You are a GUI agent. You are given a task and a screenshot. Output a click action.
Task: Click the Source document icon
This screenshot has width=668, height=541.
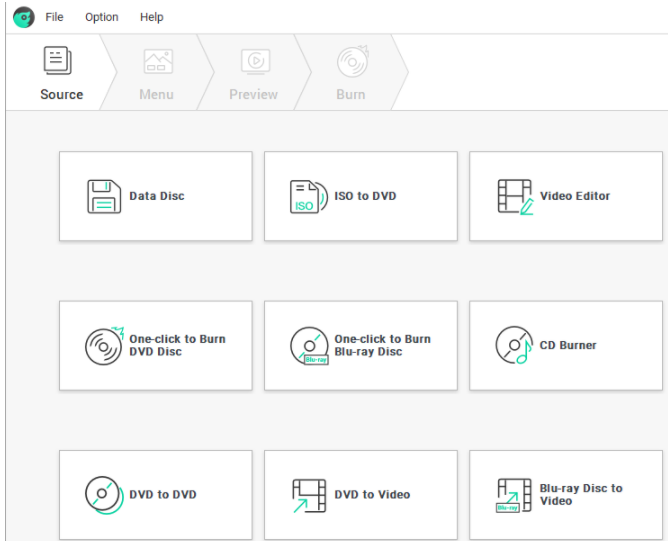[x=58, y=60]
